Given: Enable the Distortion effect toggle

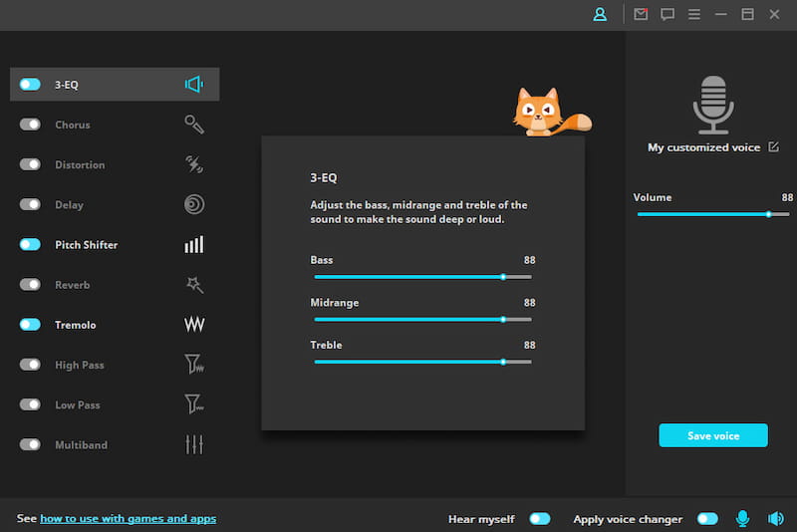Looking at the screenshot, I should point(30,164).
